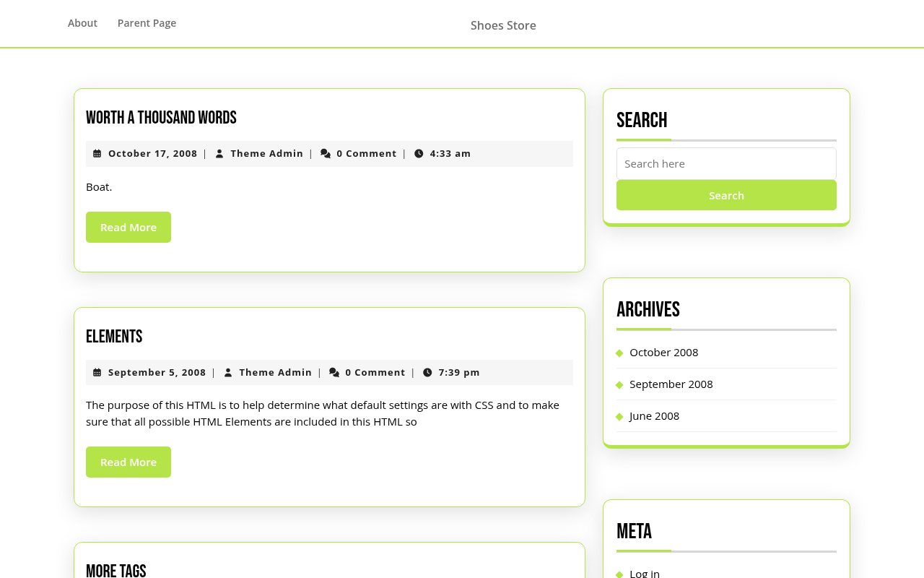This screenshot has width=924, height=578.
Task: Click Read More under the Boat excerpt
Action: click(x=128, y=228)
